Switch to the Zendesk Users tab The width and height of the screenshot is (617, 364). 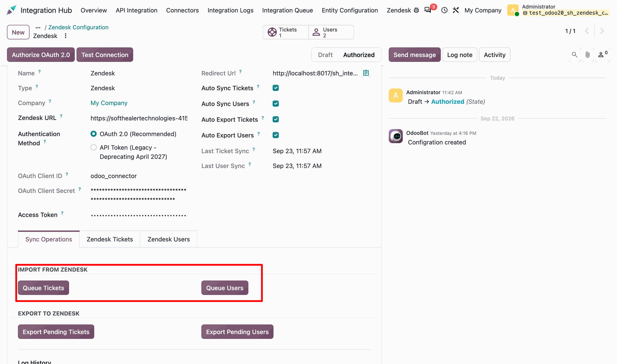pos(168,239)
